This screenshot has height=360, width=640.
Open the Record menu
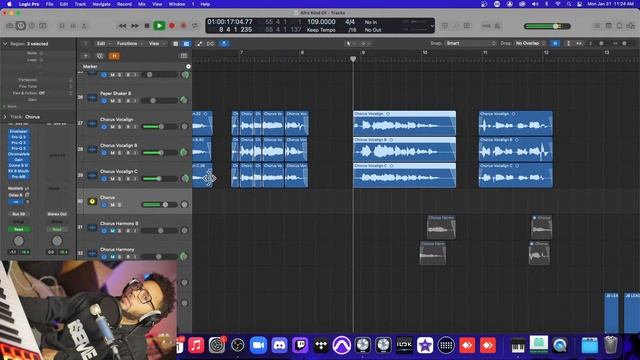pos(124,4)
